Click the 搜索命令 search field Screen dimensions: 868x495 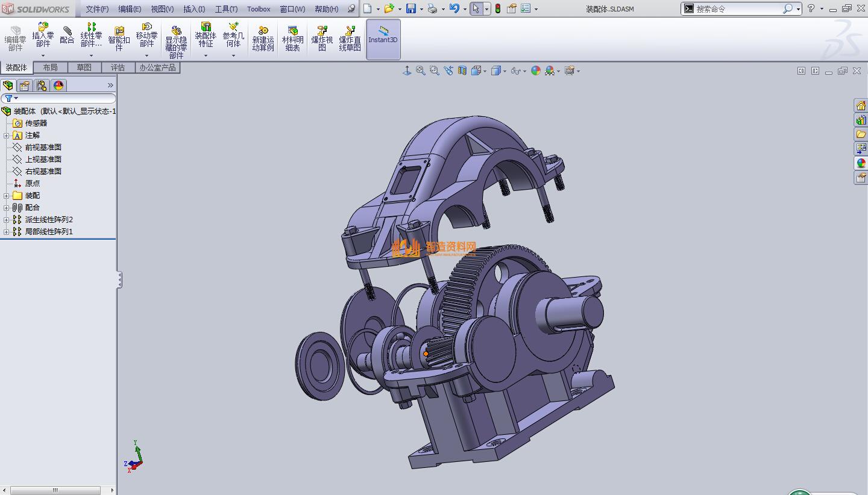pos(737,9)
